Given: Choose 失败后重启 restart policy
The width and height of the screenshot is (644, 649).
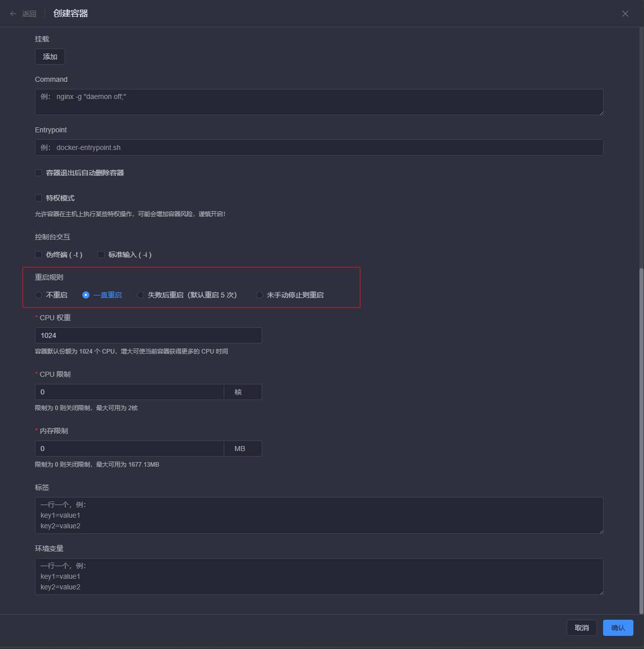Looking at the screenshot, I should 140,295.
